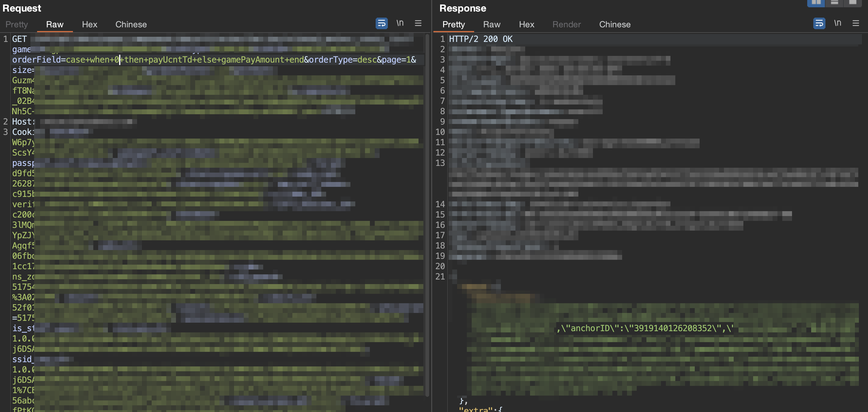Click the Response panel title
868x412 pixels.
coord(463,8)
